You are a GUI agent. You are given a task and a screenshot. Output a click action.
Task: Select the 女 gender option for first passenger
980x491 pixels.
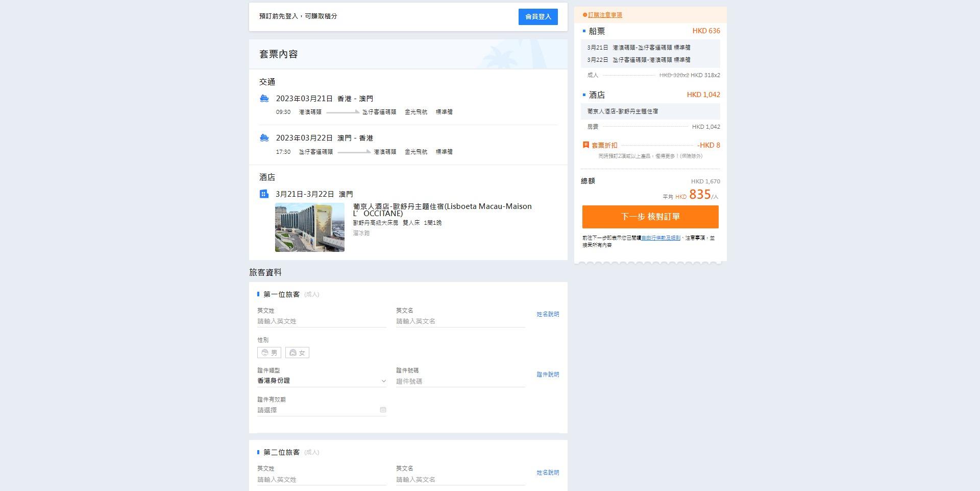tap(297, 352)
